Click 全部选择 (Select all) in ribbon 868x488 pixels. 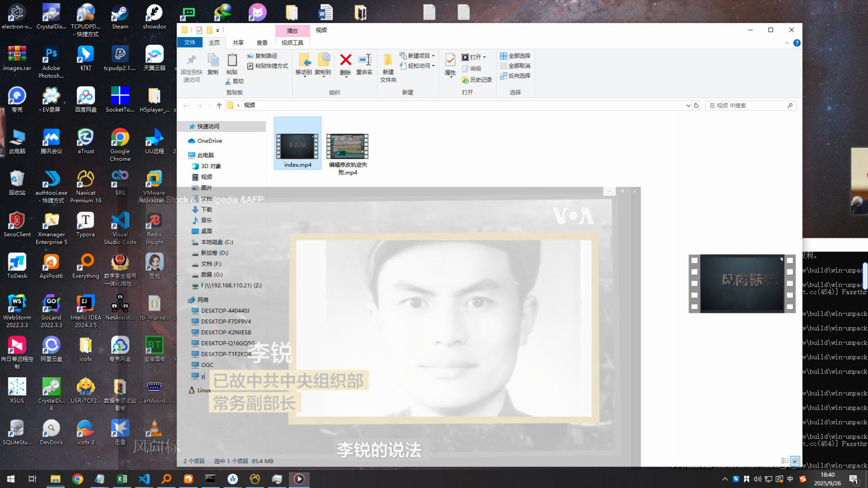(x=515, y=56)
